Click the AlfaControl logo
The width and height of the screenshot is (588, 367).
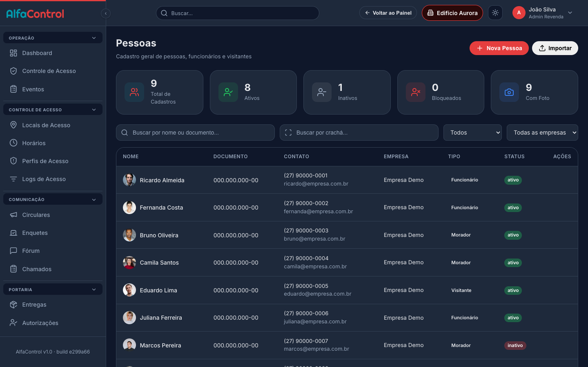coord(35,14)
